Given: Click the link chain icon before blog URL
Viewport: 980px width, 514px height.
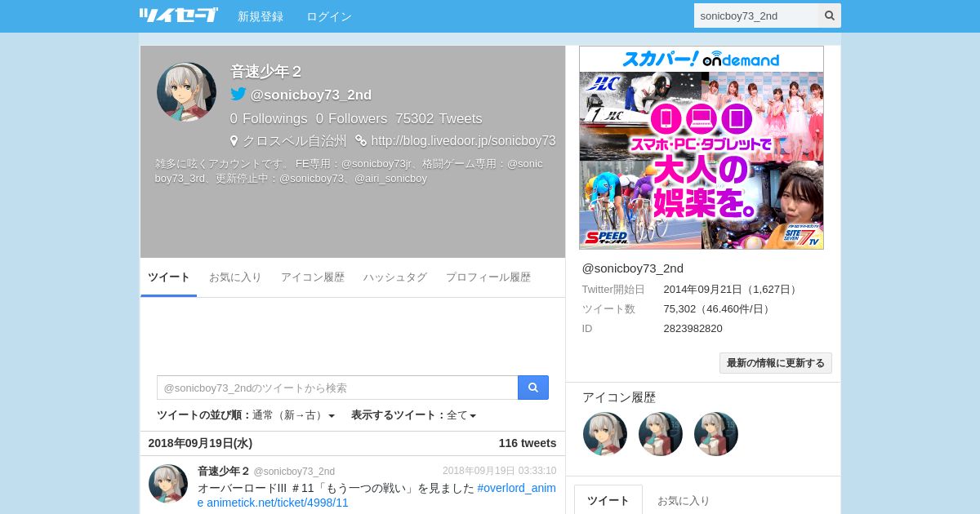Looking at the screenshot, I should tap(361, 140).
